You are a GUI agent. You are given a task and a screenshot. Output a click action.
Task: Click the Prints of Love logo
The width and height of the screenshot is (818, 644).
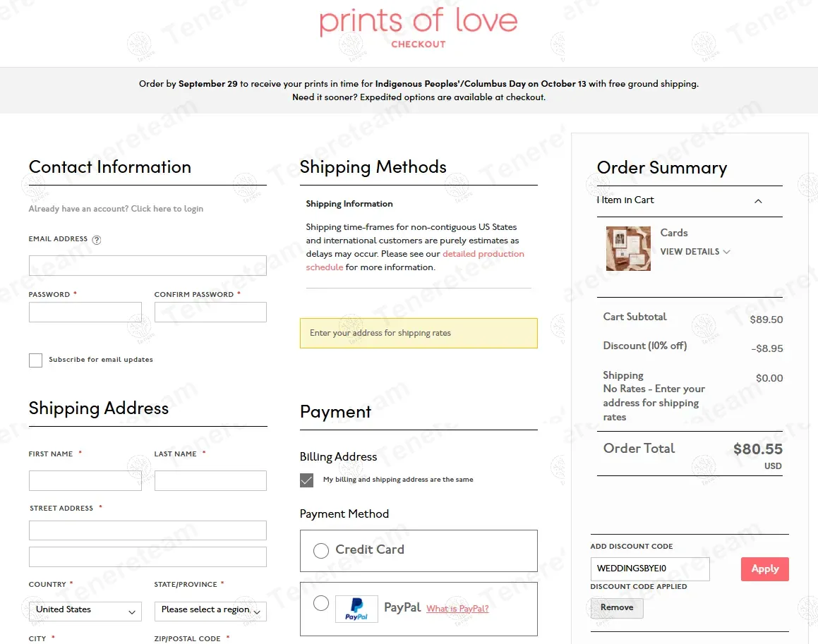coord(419,23)
